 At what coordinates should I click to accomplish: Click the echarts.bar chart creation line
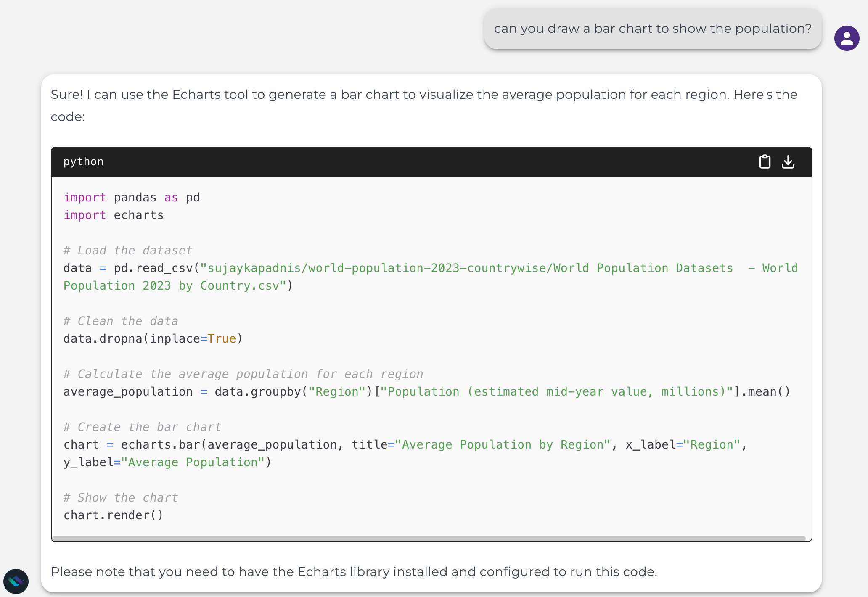404,444
